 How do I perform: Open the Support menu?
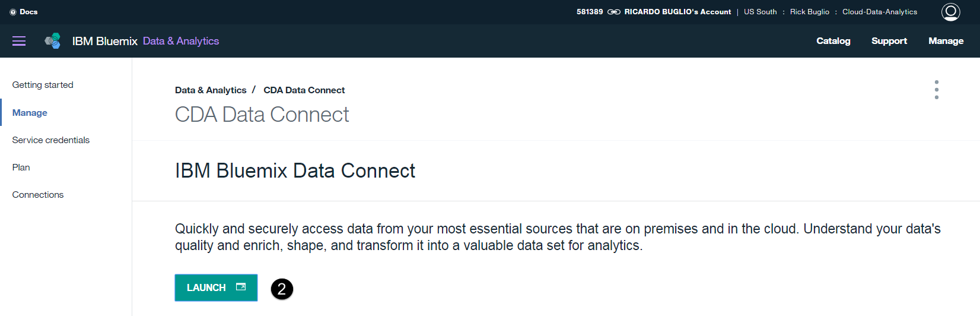click(x=889, y=41)
